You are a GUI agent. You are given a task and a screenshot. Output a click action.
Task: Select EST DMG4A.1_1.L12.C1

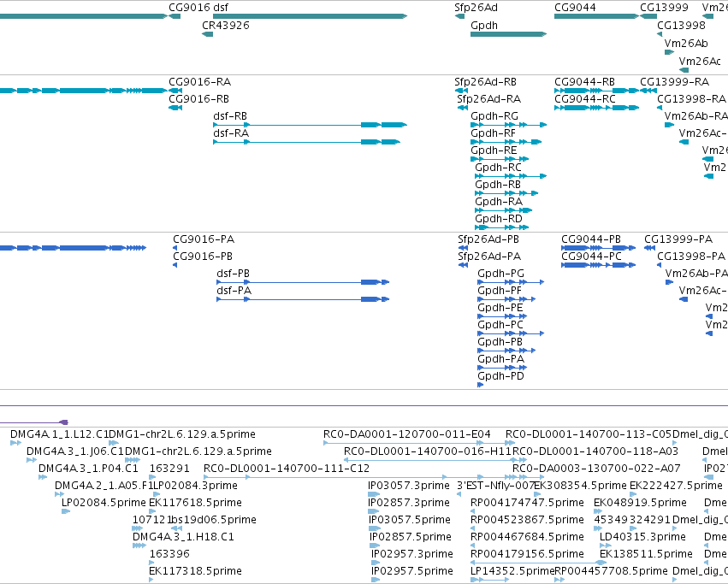(x=59, y=434)
